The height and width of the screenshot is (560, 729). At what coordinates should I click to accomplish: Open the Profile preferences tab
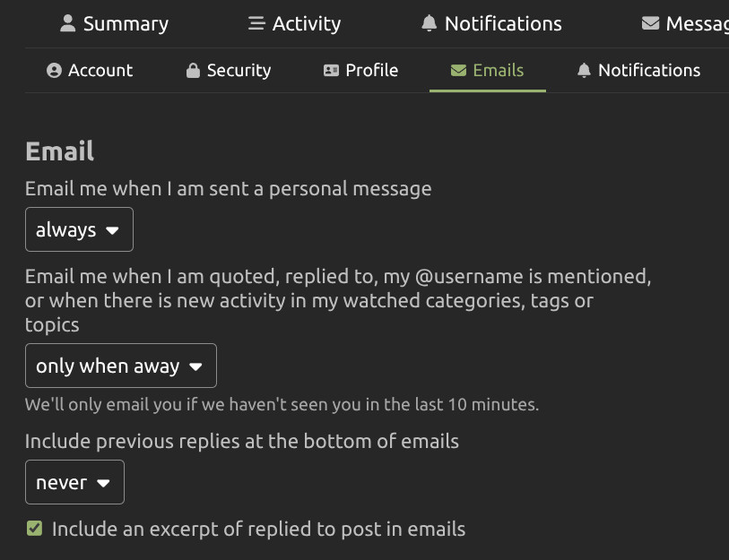[371, 71]
